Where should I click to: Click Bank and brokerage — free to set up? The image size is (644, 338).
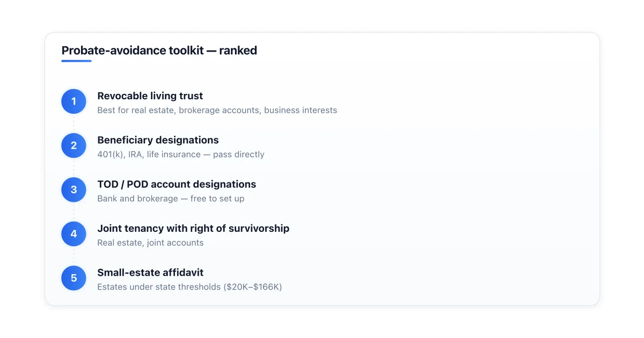[x=171, y=199]
